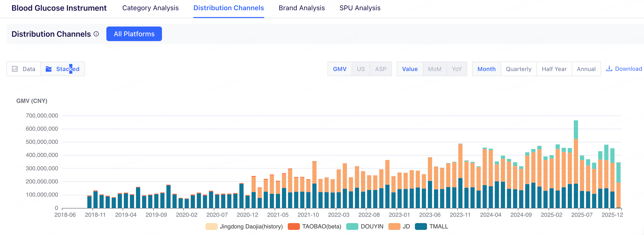Click the 400,000,000 axis label
The width and height of the screenshot is (644, 235).
42,155
